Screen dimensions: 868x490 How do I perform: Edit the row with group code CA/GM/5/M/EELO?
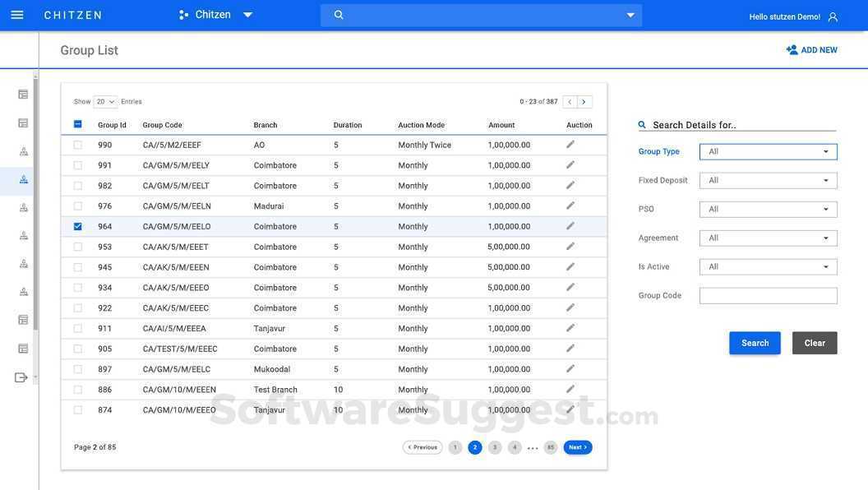pos(570,226)
